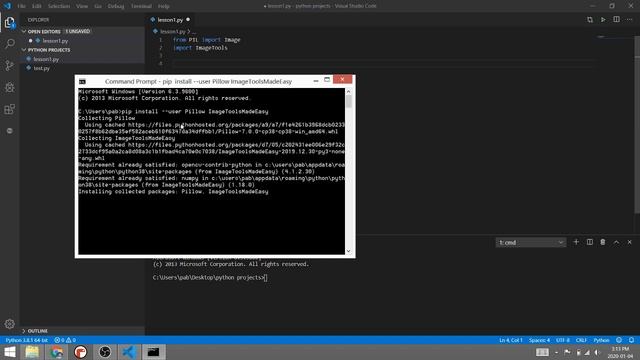This screenshot has width=640, height=360.
Task: Run Python file with the play icon
Action: 603,20
